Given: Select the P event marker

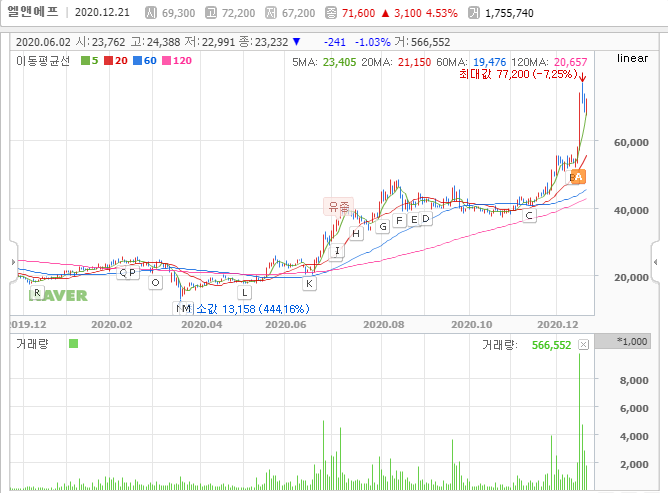Looking at the screenshot, I should tap(132, 273).
